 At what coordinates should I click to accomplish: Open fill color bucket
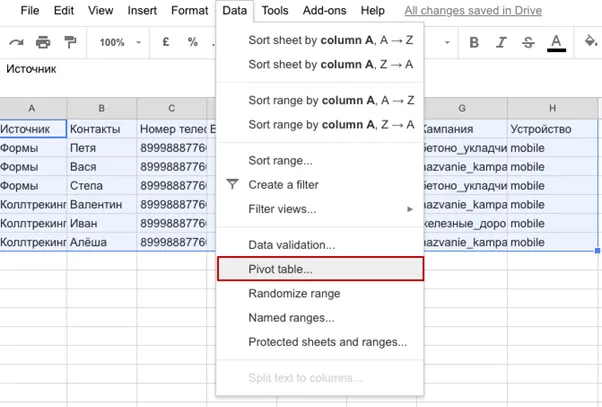[590, 41]
